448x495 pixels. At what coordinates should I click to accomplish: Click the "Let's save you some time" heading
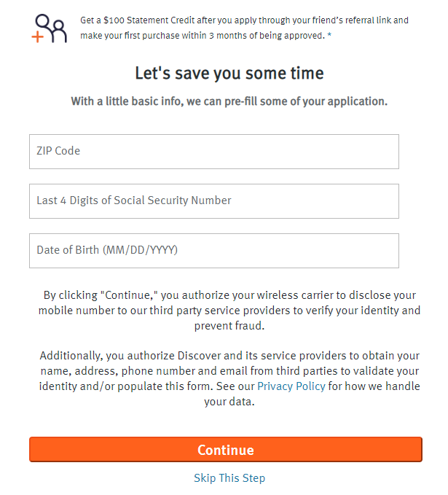(229, 73)
